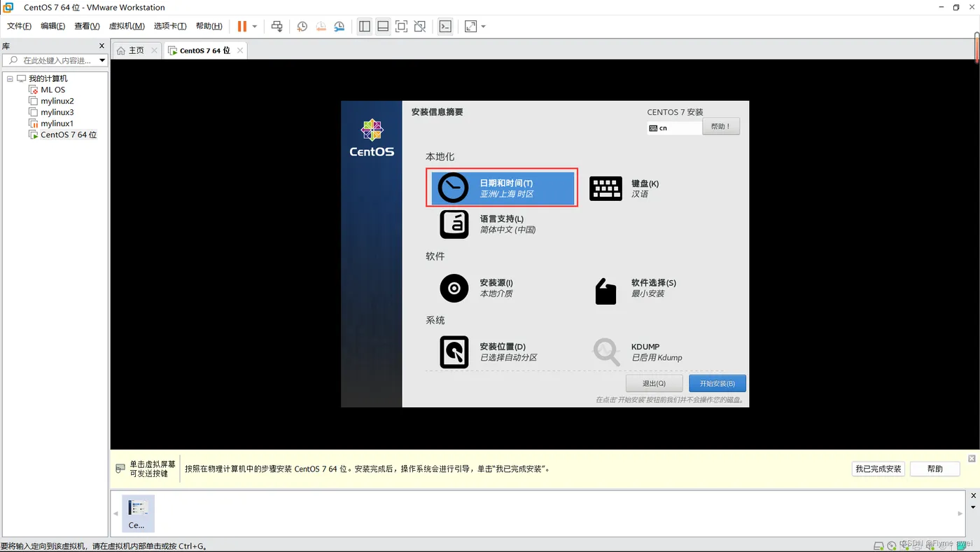The width and height of the screenshot is (980, 552).
Task: Open the thumbnail bar dropdown arrow
Action: coord(972,506)
